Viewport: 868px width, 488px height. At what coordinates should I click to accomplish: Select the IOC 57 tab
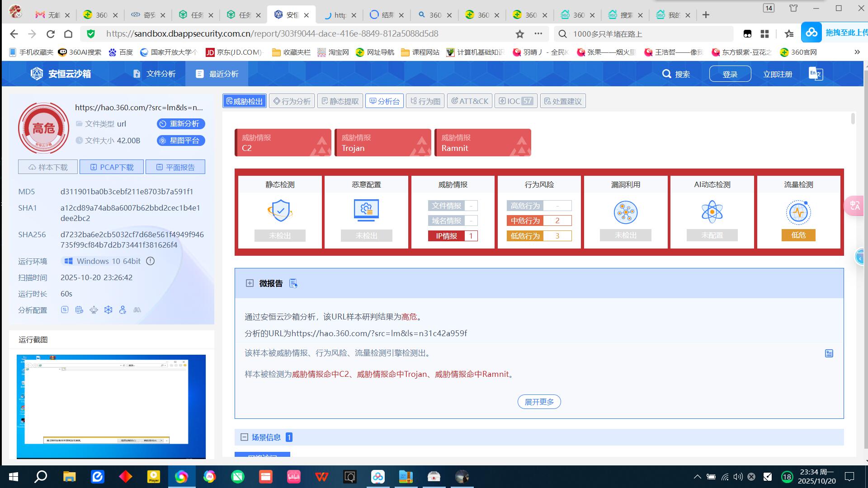516,101
